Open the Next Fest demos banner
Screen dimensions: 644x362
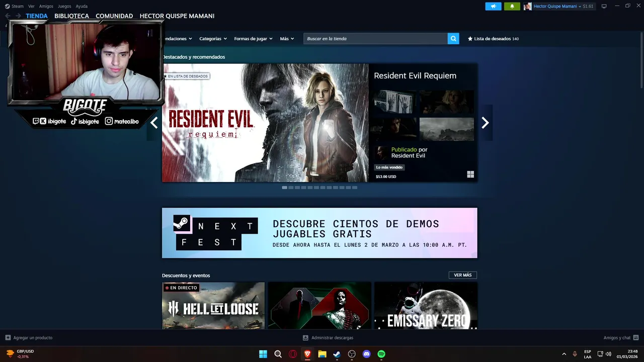(x=319, y=233)
